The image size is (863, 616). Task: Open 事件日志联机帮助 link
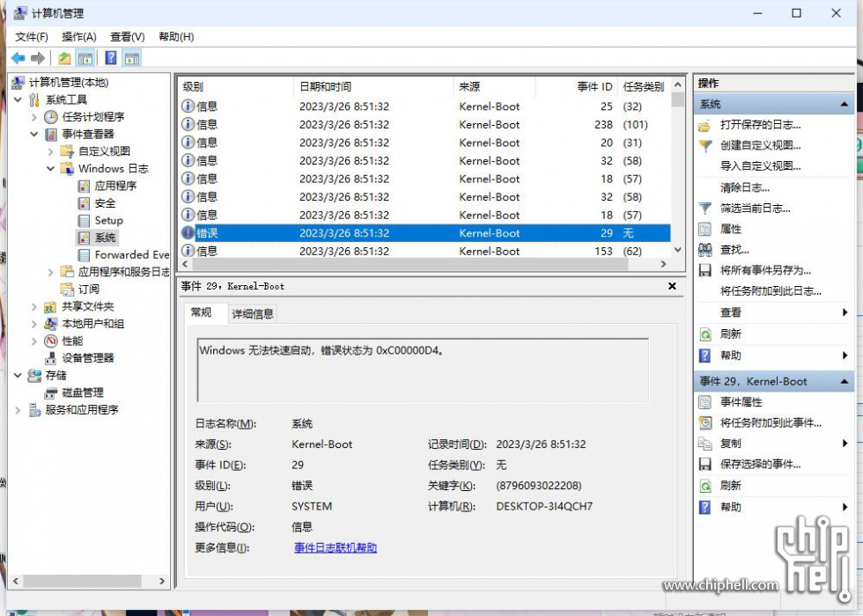336,547
